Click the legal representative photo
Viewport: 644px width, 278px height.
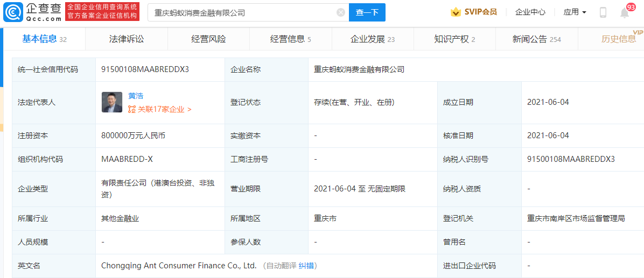tap(112, 102)
